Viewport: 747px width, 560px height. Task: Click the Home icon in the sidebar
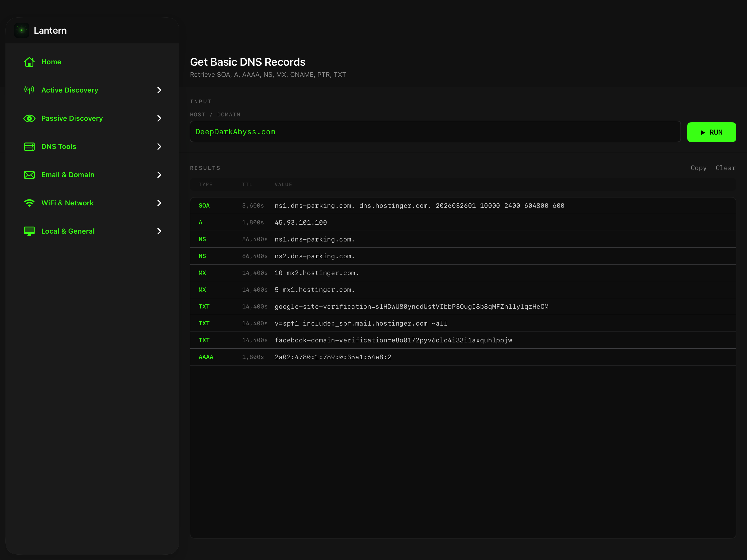click(29, 62)
